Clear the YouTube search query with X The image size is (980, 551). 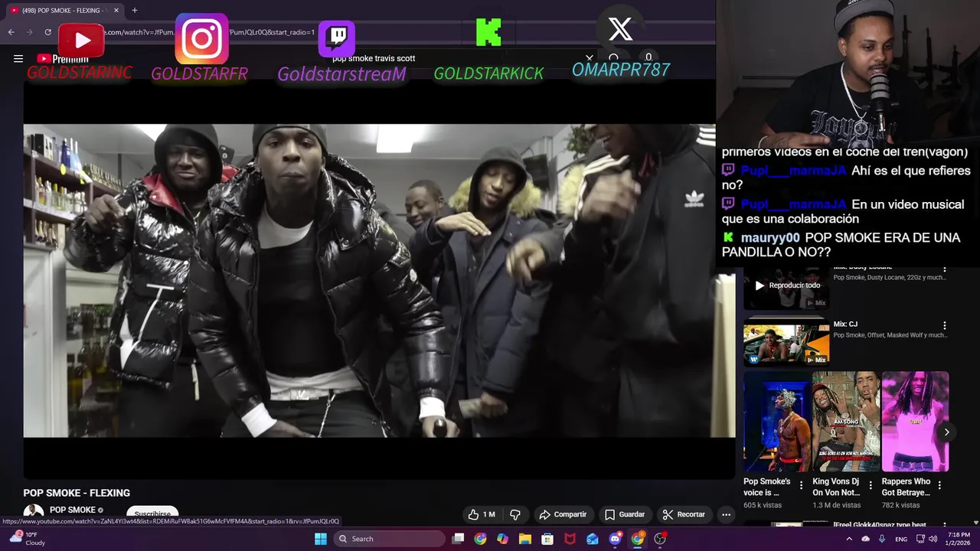click(590, 57)
